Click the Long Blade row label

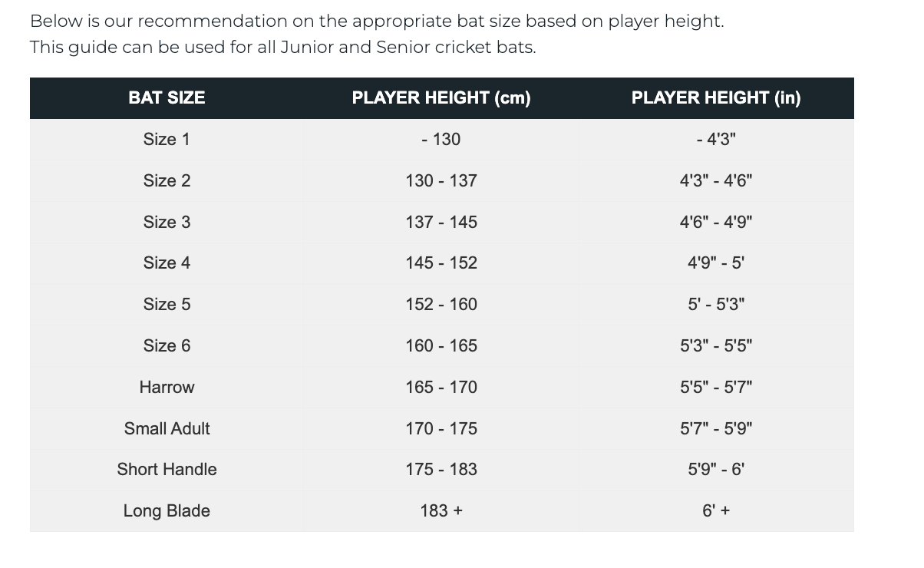(167, 511)
